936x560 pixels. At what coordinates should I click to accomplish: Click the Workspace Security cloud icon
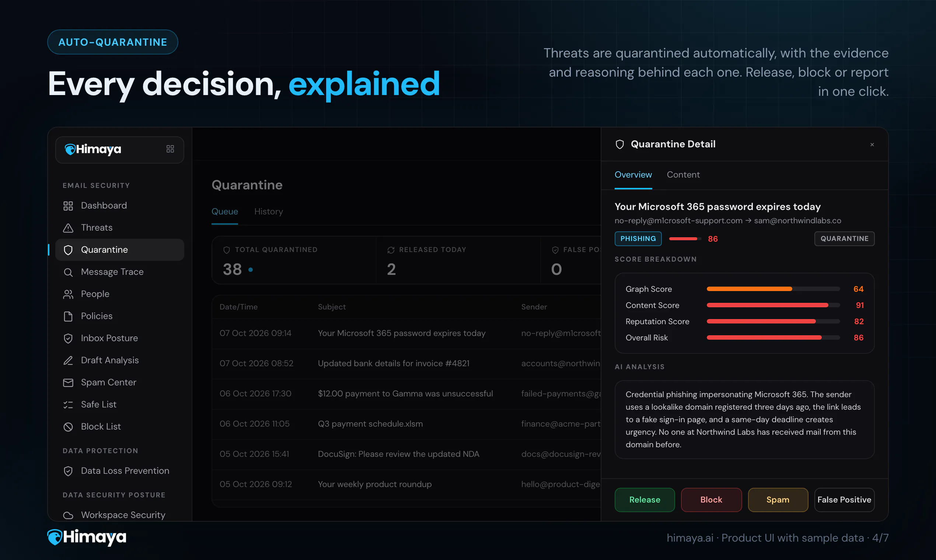coord(68,515)
